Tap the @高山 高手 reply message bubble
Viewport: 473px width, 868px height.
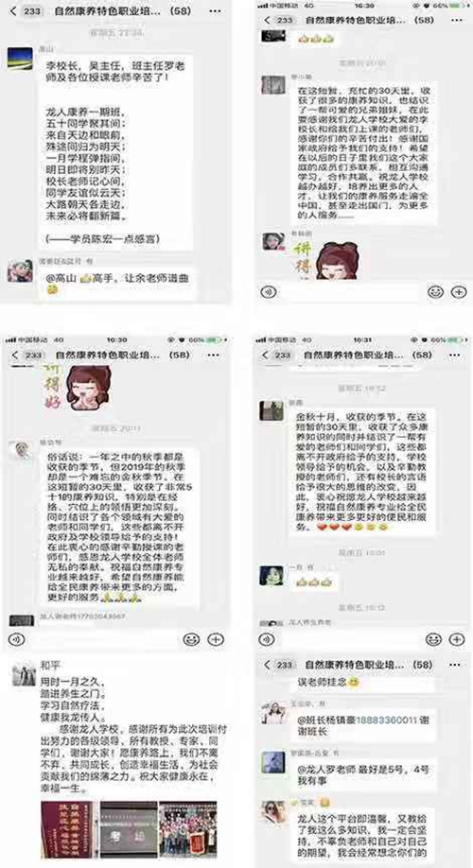tap(117, 283)
